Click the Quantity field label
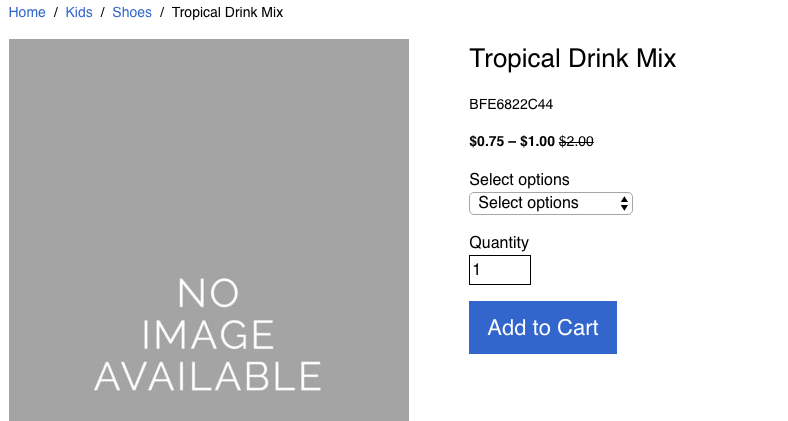788x421 pixels. tap(499, 243)
